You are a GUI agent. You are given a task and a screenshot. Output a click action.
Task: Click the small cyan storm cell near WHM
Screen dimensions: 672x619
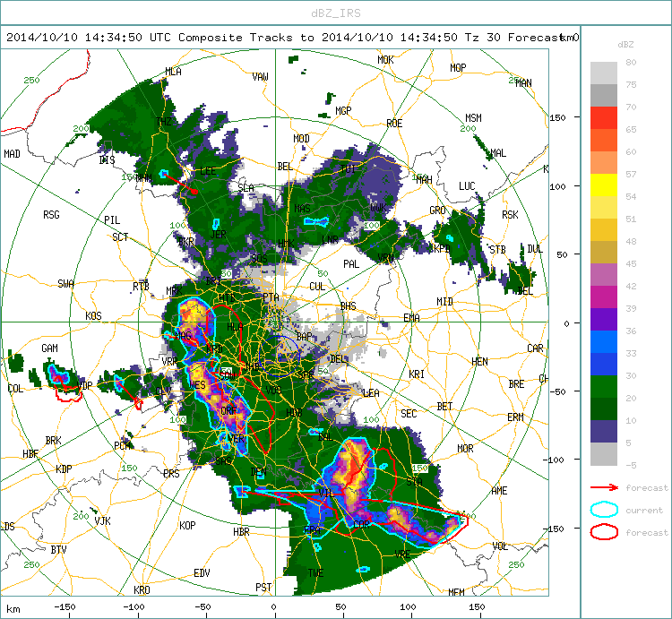point(163,174)
